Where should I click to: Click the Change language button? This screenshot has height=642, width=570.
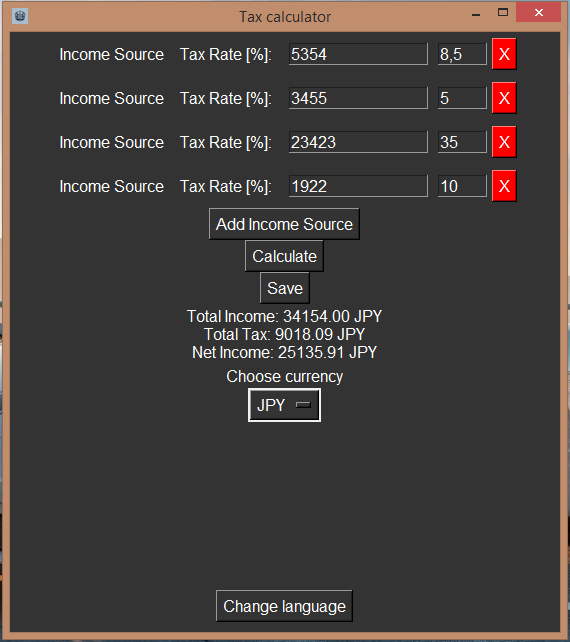(x=284, y=606)
